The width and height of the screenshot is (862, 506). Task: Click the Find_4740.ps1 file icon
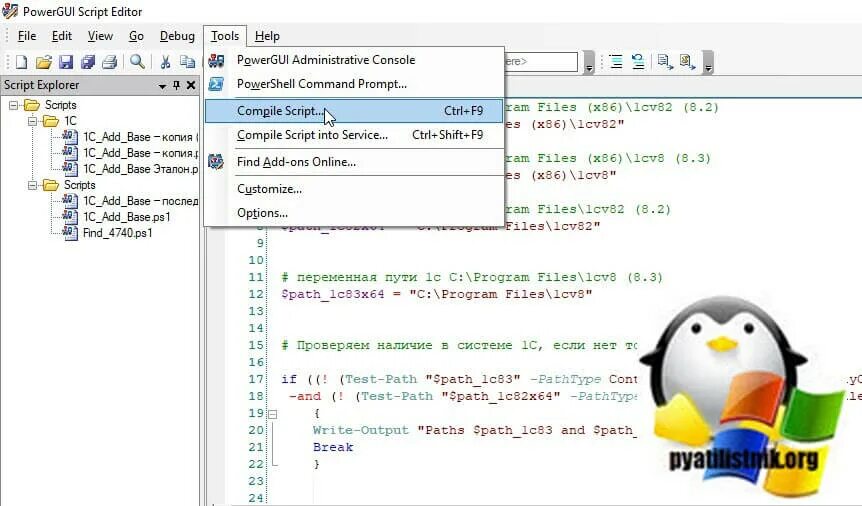pos(70,233)
